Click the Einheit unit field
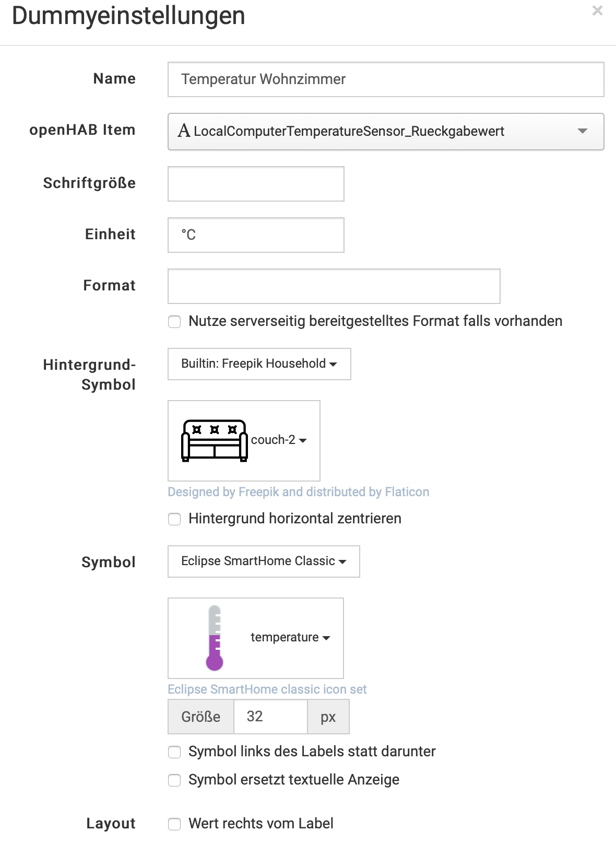The height and width of the screenshot is (843, 616). 256,235
